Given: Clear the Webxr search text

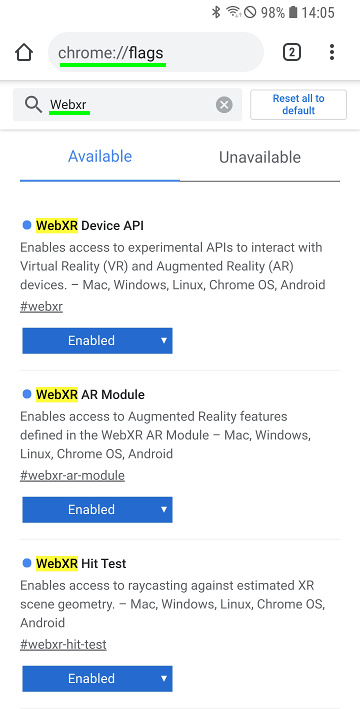Looking at the screenshot, I should (x=224, y=105).
